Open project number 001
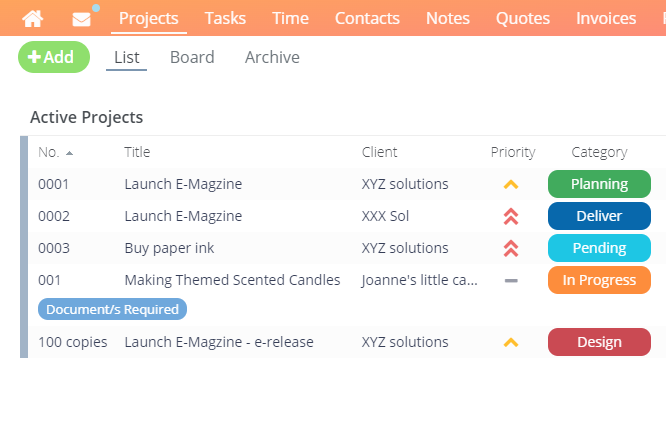Screen dimensions: 666x429 coord(49,280)
